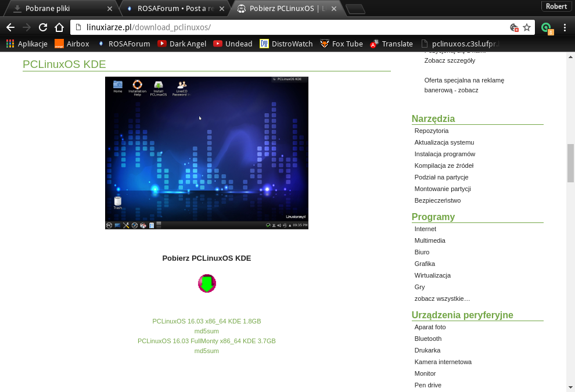Viewport: 575px width, 392px height.
Task: Open the Airbox bookmark
Action: [x=72, y=44]
